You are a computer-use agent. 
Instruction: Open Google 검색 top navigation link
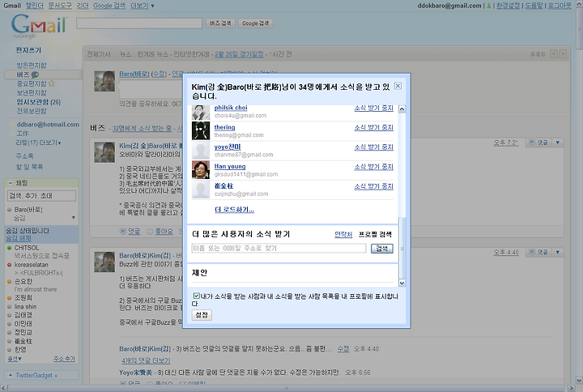point(109,6)
